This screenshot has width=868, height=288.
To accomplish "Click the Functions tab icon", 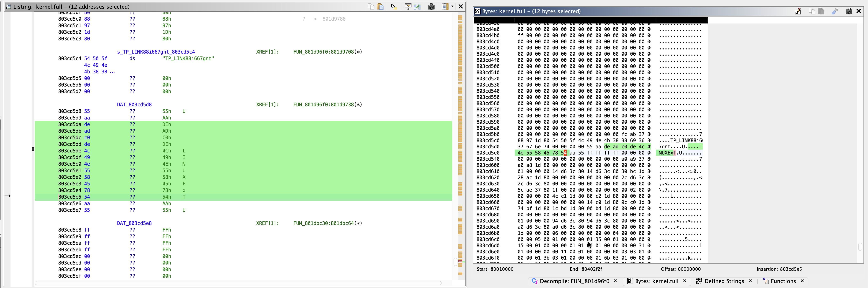I will [x=765, y=281].
